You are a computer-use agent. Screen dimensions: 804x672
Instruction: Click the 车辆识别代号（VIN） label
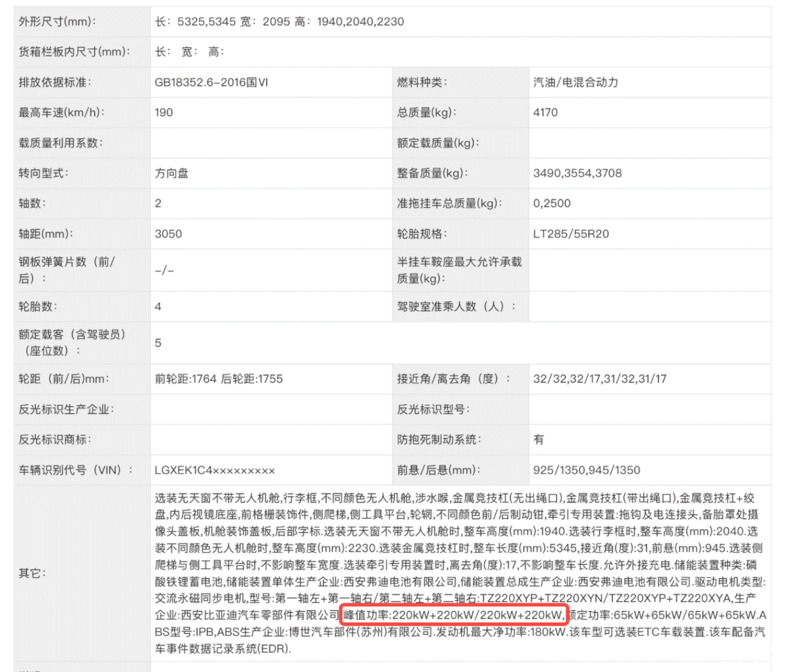coord(76,470)
